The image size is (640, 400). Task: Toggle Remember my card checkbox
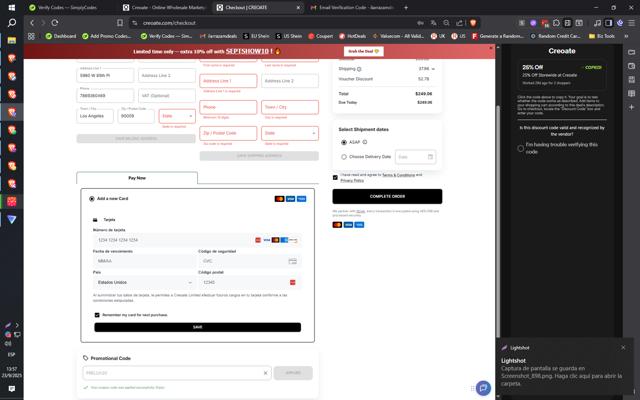97,315
